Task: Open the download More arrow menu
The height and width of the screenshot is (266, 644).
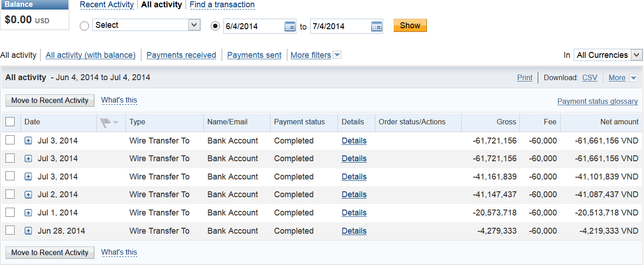Action: coord(633,78)
